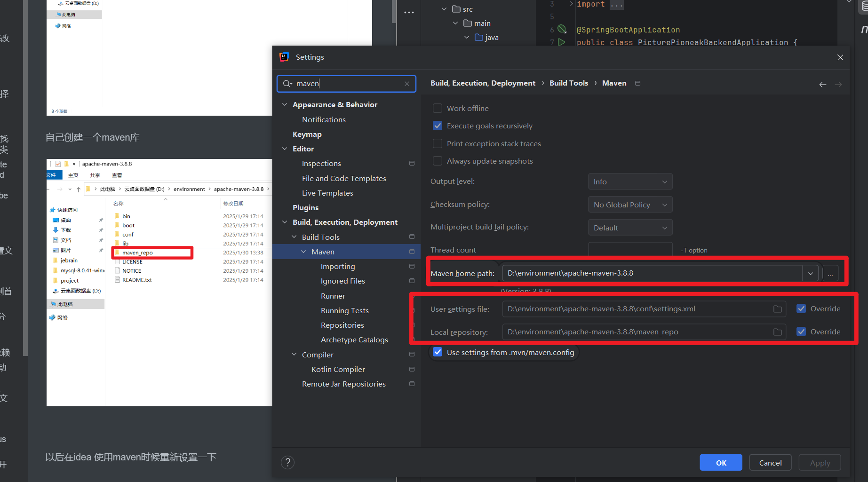Screen dimensions: 868x482
Task: Click Build, Execution, Deployment breadcrumb
Action: 483,83
